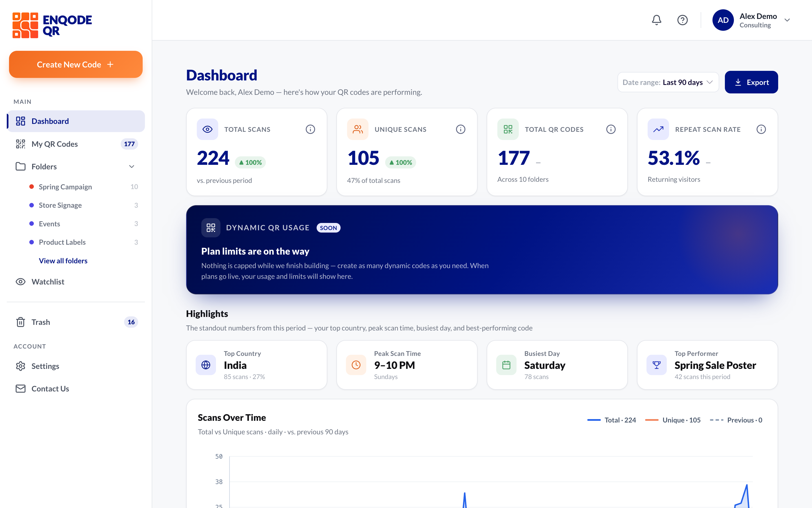The height and width of the screenshot is (508, 812).
Task: Open the Date range dropdown
Action: coord(668,82)
